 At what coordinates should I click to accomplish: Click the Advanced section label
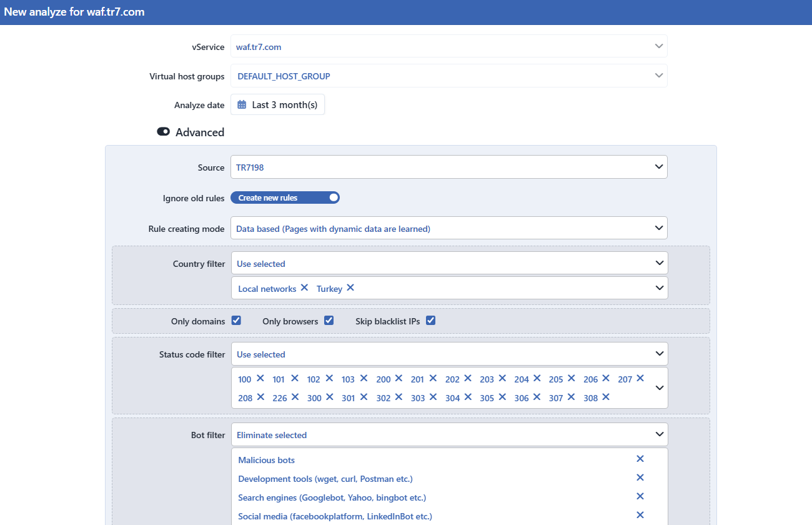pyautogui.click(x=200, y=132)
